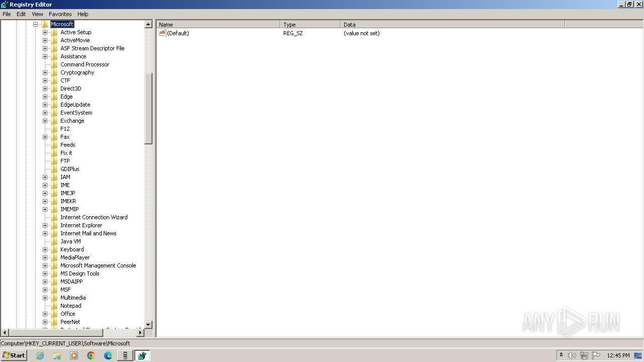644x362 pixels.
Task: Select the MSF key
Action: [65, 290]
